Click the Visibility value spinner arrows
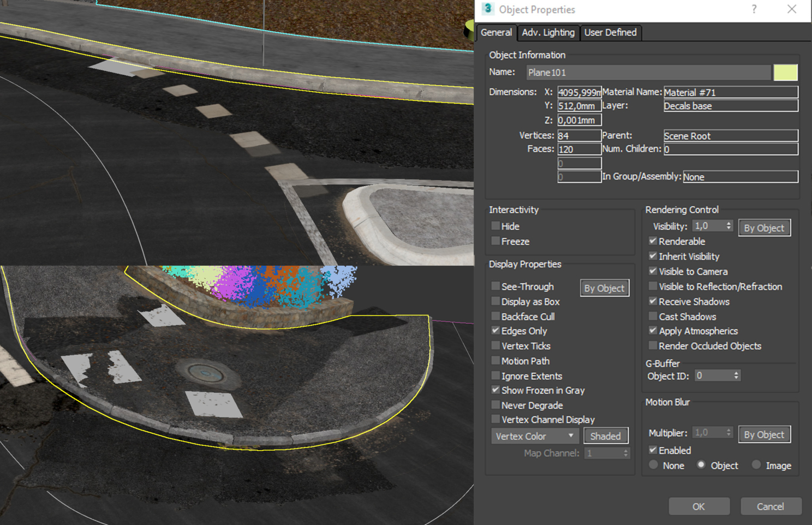The height and width of the screenshot is (525, 812). pyautogui.click(x=728, y=226)
